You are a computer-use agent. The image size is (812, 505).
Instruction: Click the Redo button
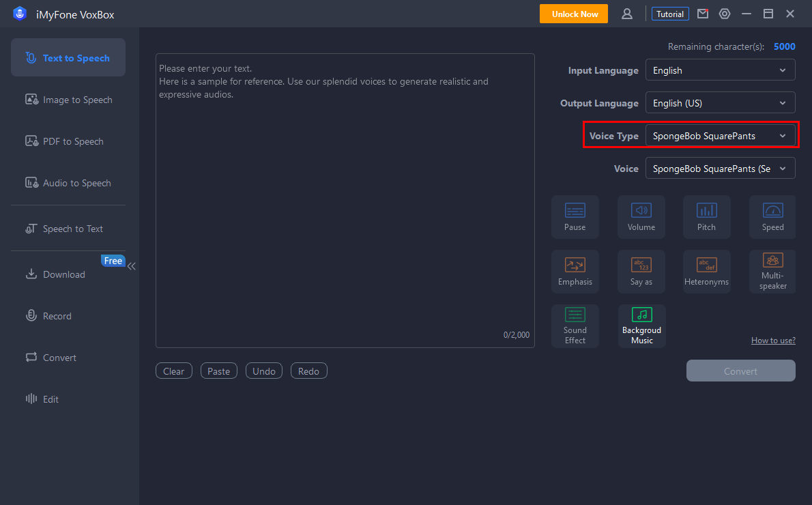tap(308, 371)
